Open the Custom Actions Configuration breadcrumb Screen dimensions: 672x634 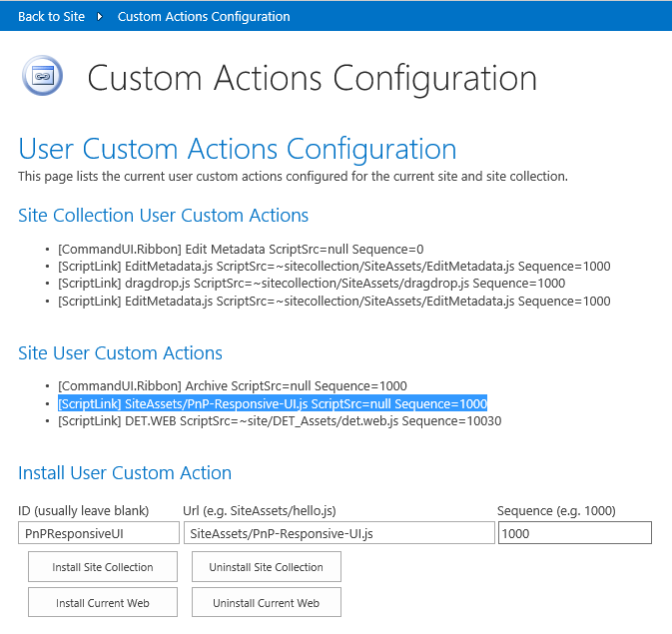point(204,16)
